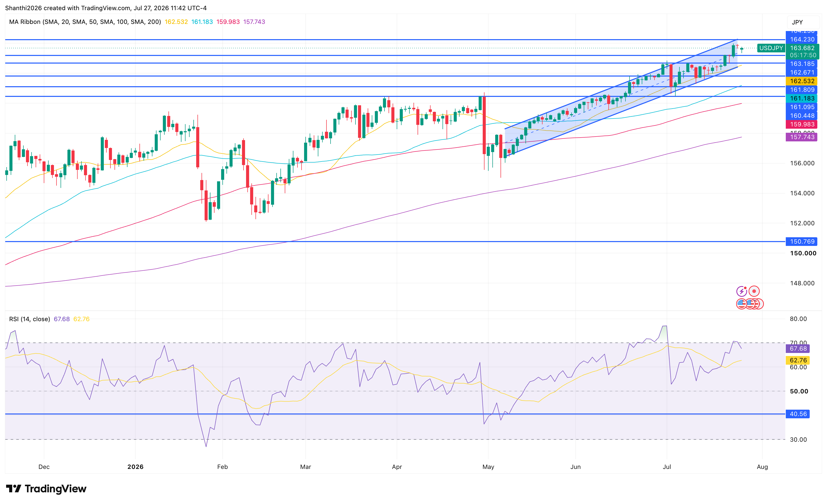This screenshot has width=827, height=504.
Task: Select the 160.448 horizontal line price label
Action: click(x=802, y=116)
